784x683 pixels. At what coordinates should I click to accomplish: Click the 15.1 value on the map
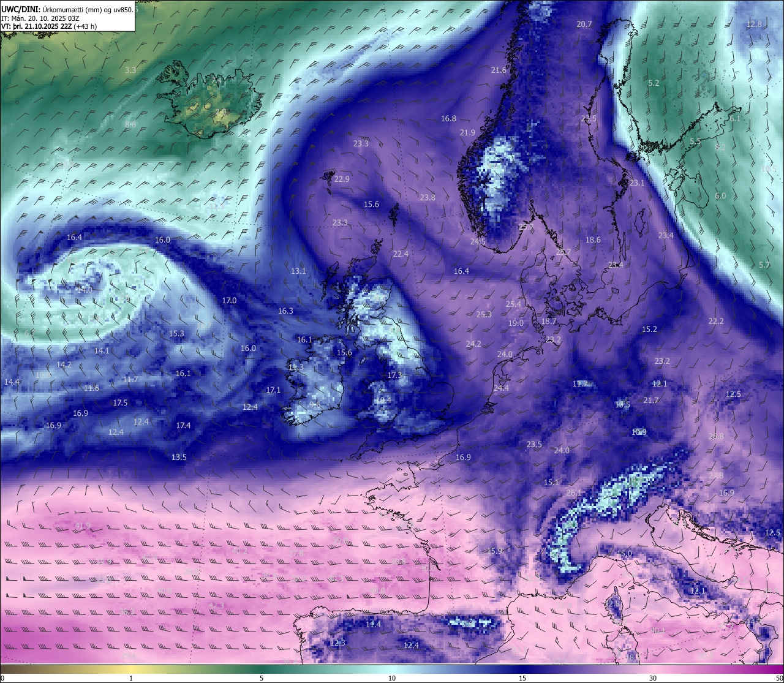(551, 483)
